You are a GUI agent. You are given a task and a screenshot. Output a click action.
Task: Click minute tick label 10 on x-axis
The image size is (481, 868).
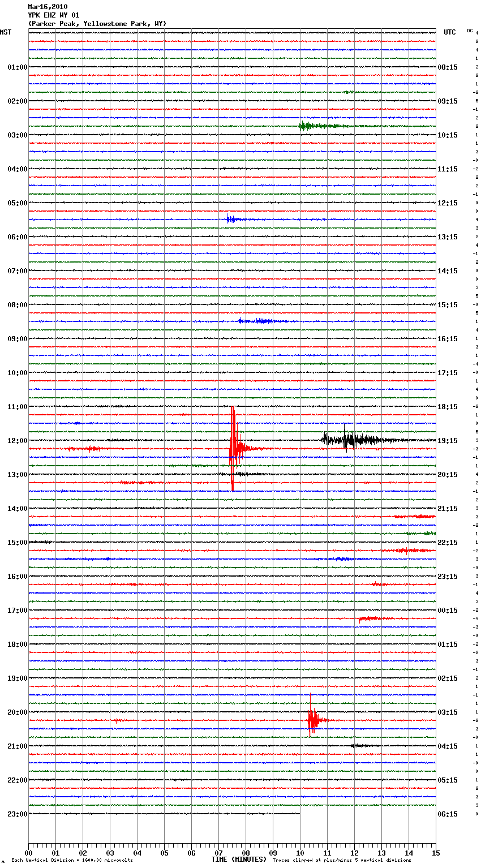point(300,853)
